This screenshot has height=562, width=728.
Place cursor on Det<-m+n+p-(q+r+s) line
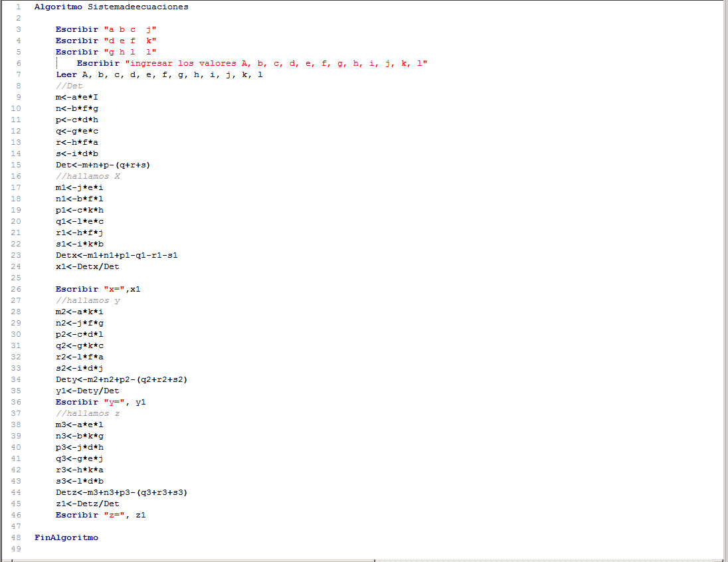point(103,165)
